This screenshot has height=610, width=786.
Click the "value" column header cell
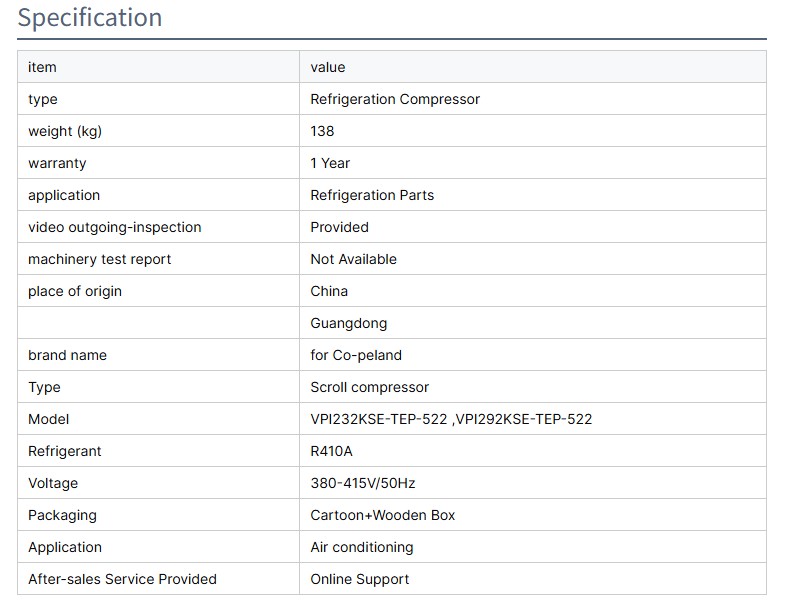[328, 67]
